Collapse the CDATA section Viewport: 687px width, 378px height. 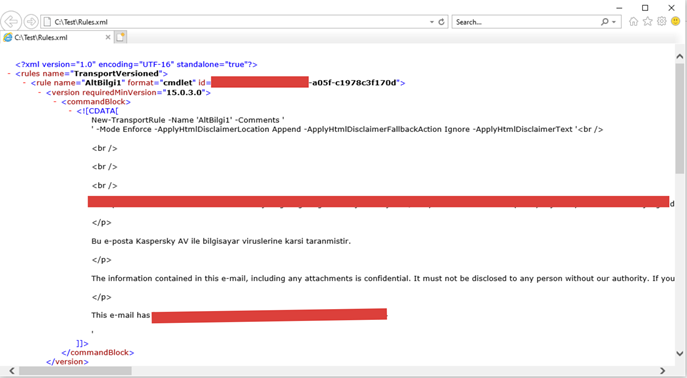[x=71, y=111]
